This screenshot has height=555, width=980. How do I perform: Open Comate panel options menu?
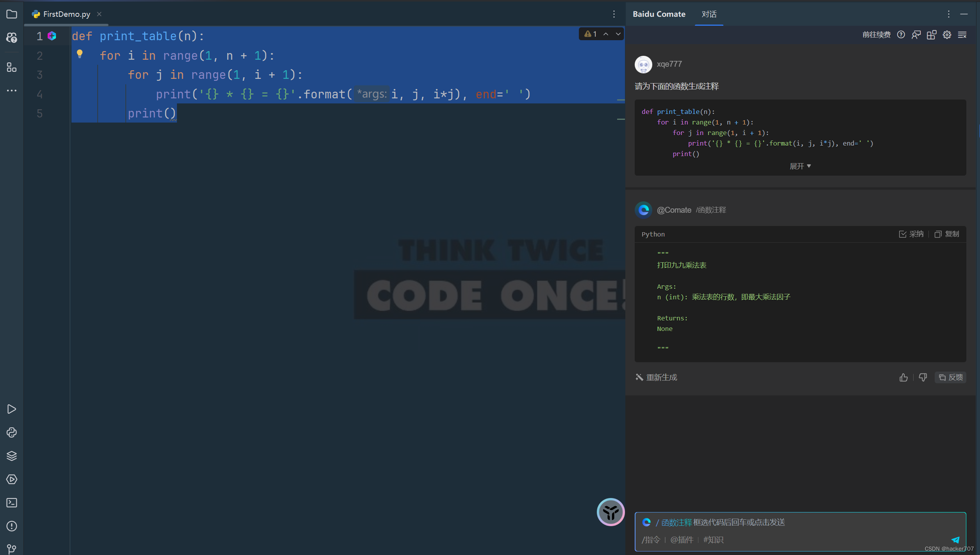(949, 14)
